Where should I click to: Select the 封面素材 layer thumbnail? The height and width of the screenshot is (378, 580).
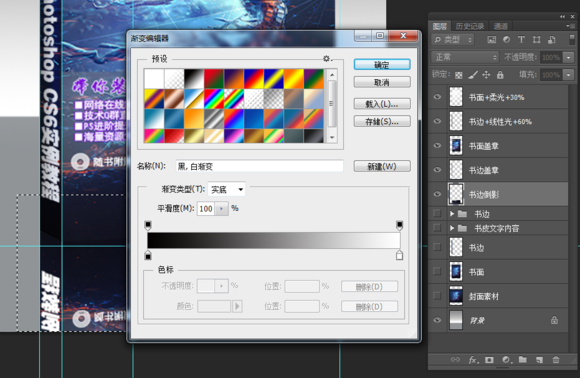pos(456,296)
